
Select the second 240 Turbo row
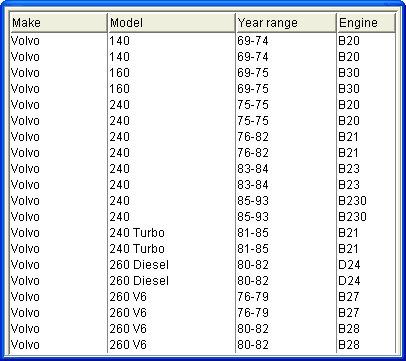(203, 249)
